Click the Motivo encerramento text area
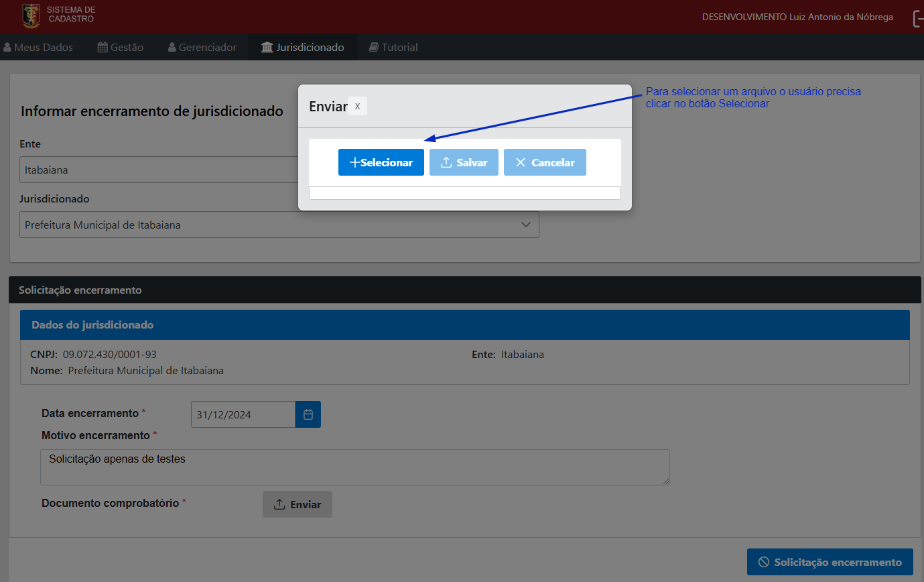The height and width of the screenshot is (582, 924). (x=355, y=467)
